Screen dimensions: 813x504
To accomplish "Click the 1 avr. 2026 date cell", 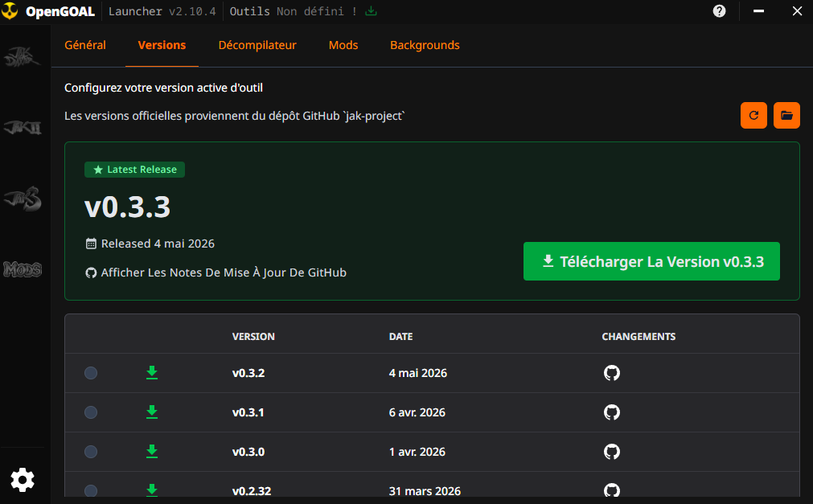I will [417, 452].
